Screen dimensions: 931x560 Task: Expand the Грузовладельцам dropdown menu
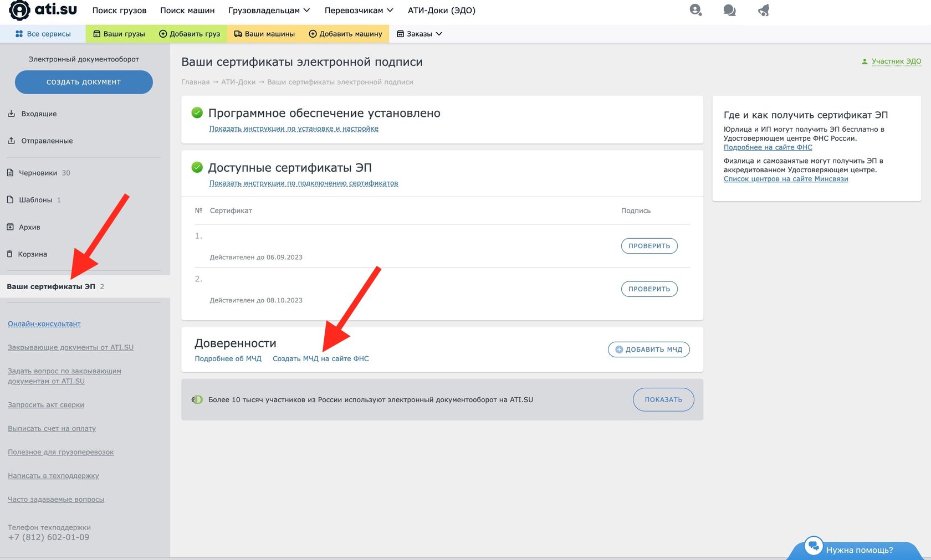tap(269, 10)
